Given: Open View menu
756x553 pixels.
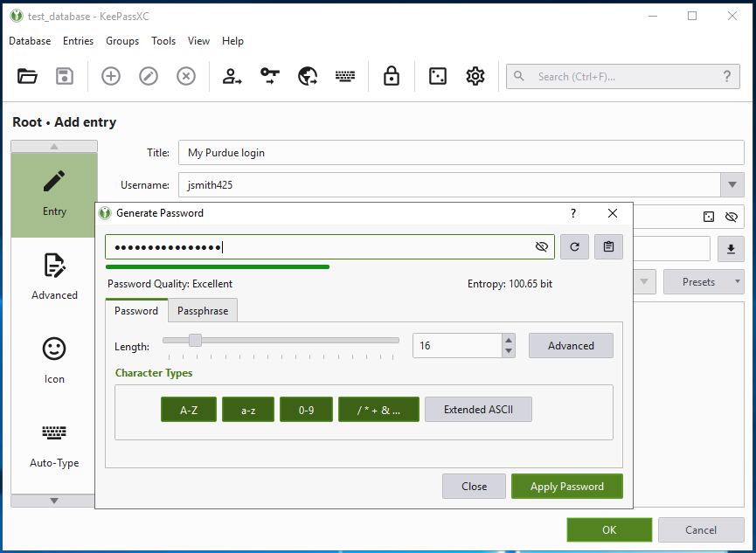Looking at the screenshot, I should 198,41.
